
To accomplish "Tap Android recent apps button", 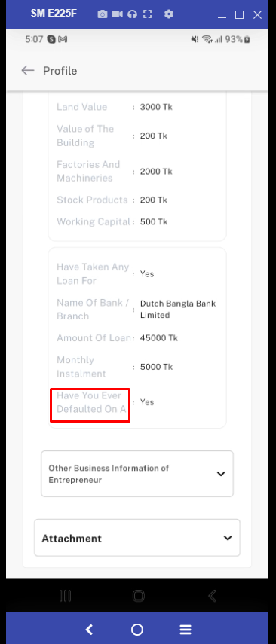I will coord(65,596).
